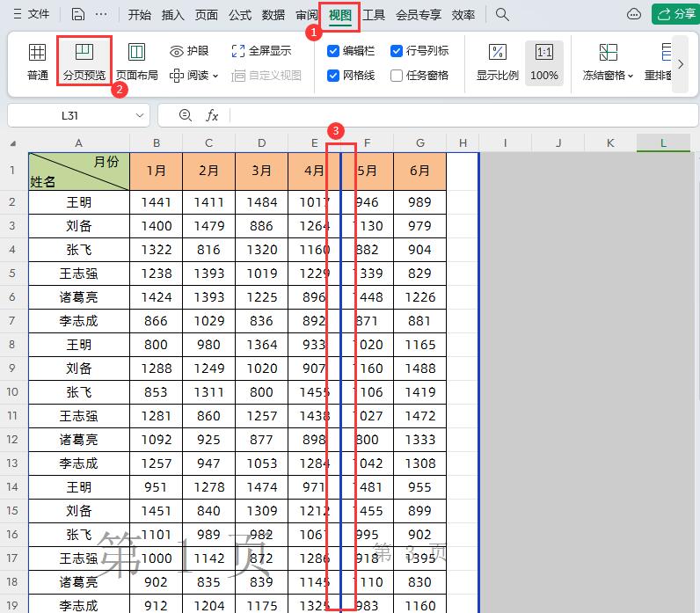Image resolution: width=700 pixels, height=613 pixels.
Task: Select row 10 header
Action: point(12,392)
